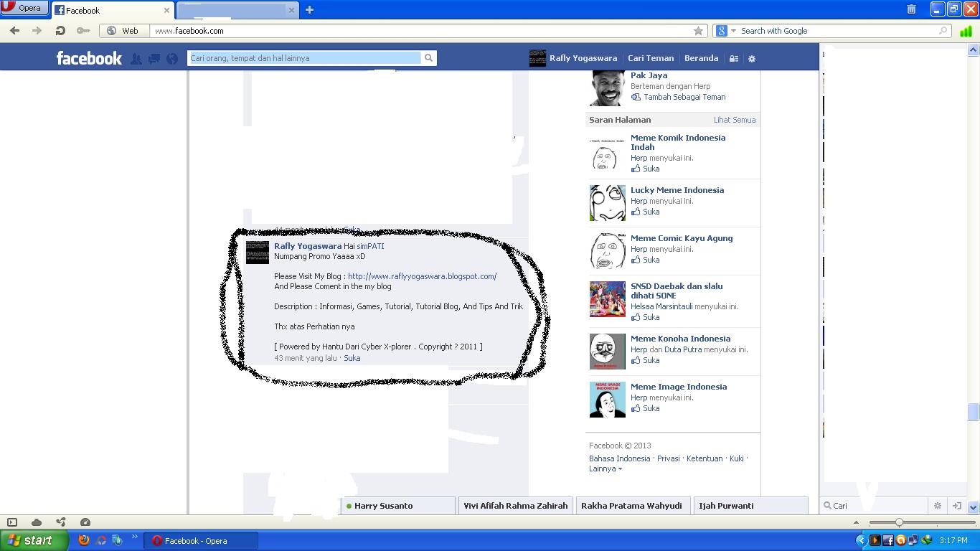Click the password wand key icon
The image size is (980, 551).
coord(83,31)
